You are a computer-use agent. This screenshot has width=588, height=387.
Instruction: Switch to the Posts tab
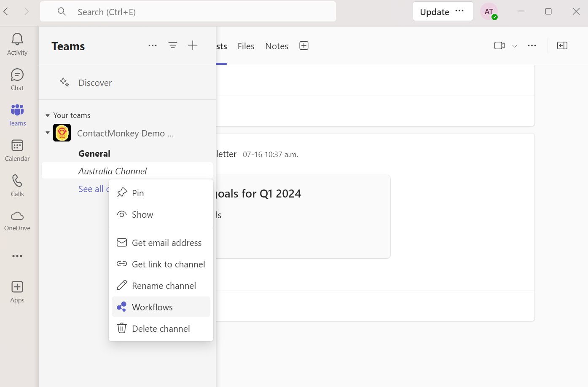tap(222, 46)
